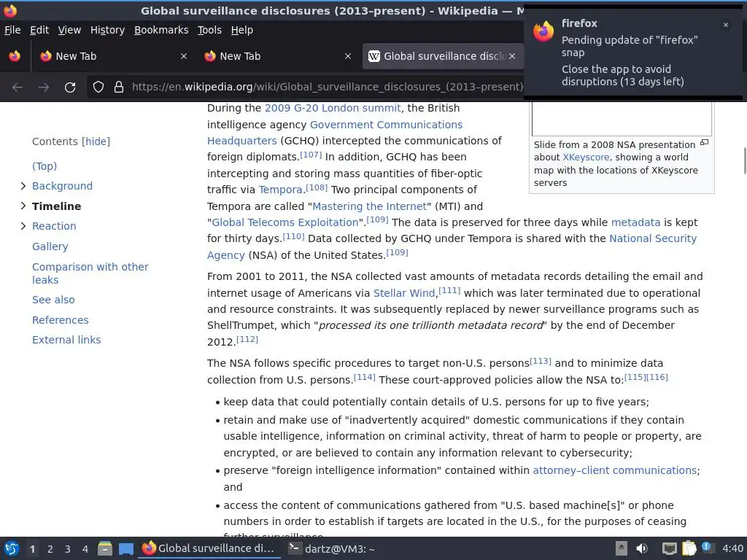The height and width of the screenshot is (560, 747).
Task: Expand the Timeline contents section
Action: point(23,206)
